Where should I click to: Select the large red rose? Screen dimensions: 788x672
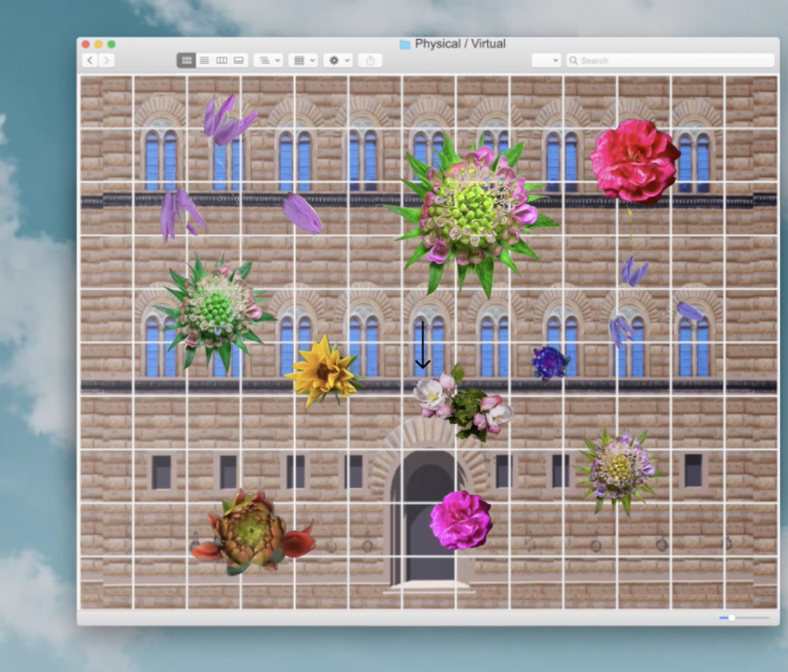click(635, 160)
